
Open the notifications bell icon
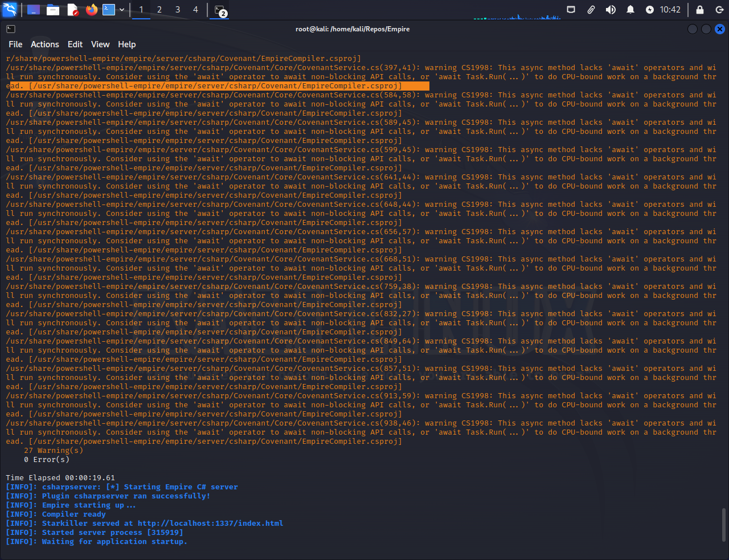point(630,10)
